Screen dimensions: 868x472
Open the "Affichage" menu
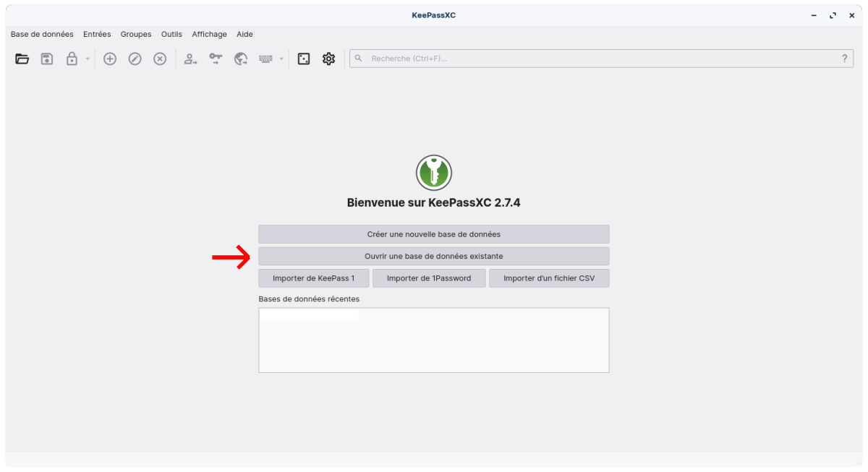tap(209, 34)
